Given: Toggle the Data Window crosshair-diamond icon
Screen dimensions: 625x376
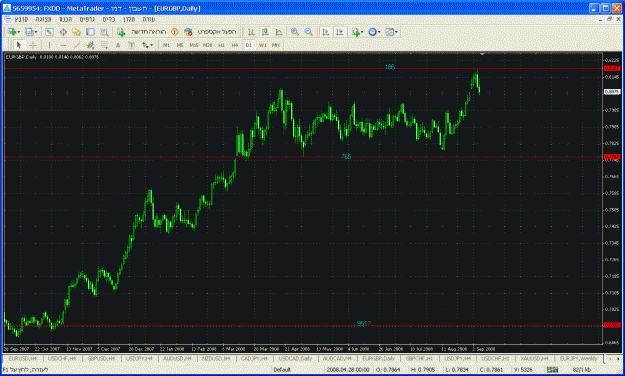Looking at the screenshot, I should pyautogui.click(x=63, y=32).
